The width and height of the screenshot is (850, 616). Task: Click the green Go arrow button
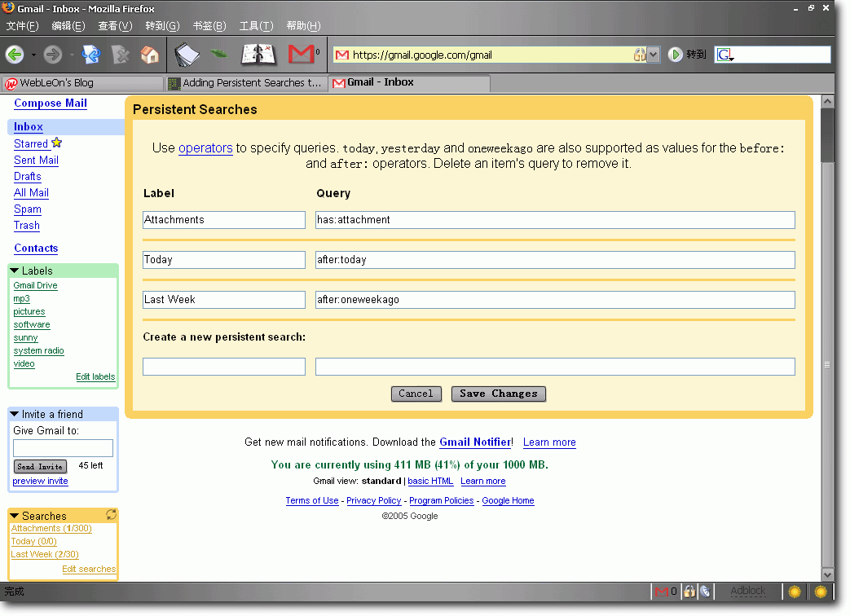[675, 55]
